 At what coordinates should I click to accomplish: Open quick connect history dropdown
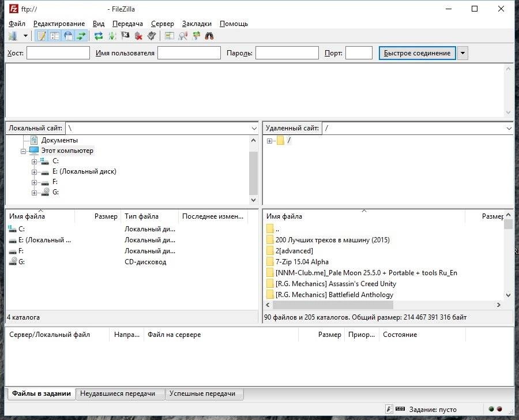(462, 53)
